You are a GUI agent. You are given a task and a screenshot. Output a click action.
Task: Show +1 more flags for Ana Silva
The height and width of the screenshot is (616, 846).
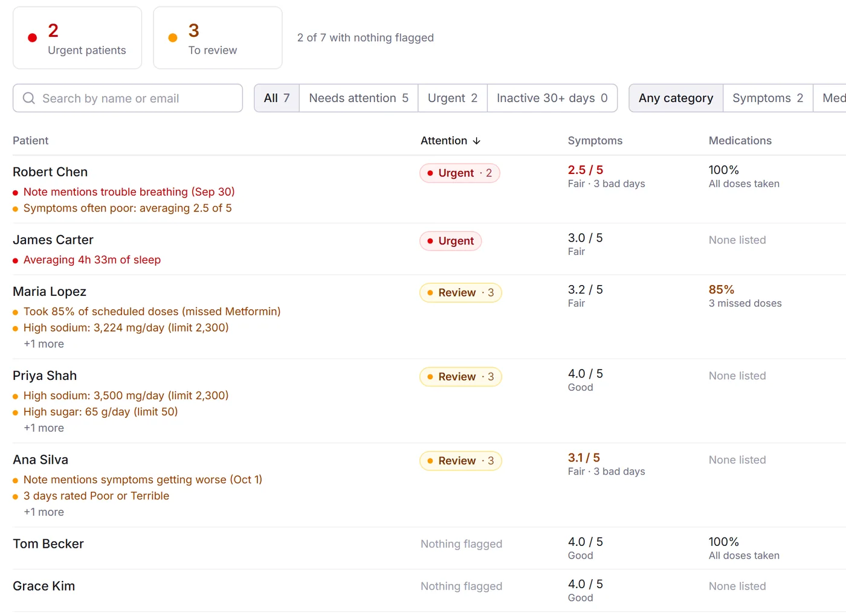pos(44,512)
